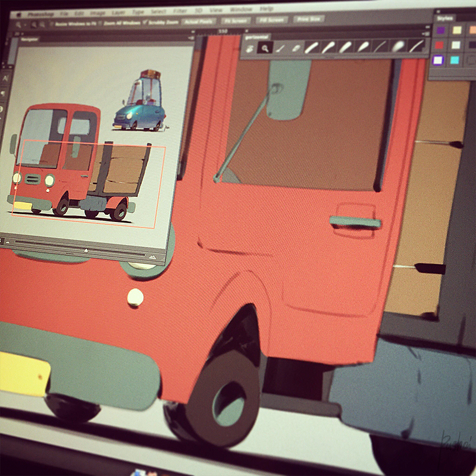The width and height of the screenshot is (476, 476).
Task: Open the Filter menu
Action: [180, 11]
